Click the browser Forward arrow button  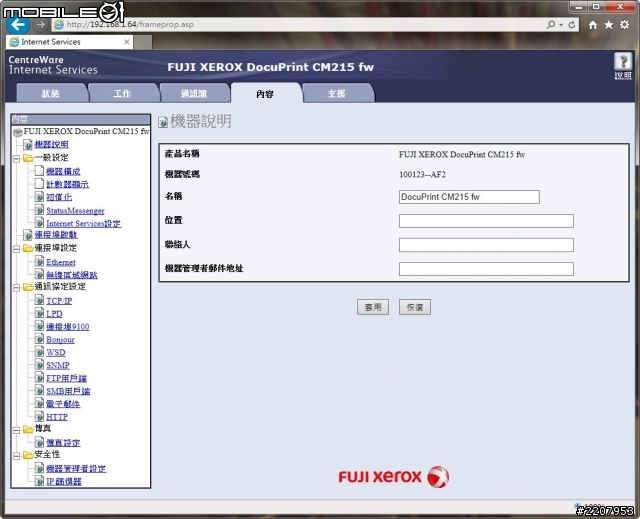coord(40,25)
